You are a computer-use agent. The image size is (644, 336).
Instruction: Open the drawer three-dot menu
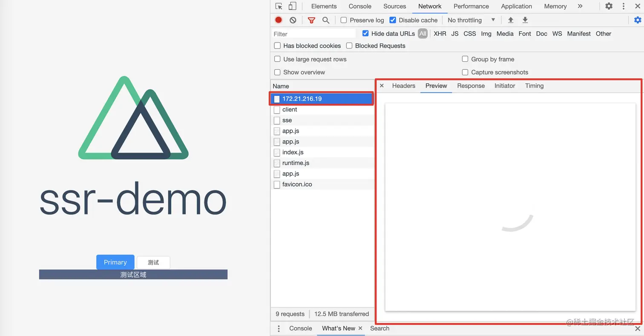point(279,328)
